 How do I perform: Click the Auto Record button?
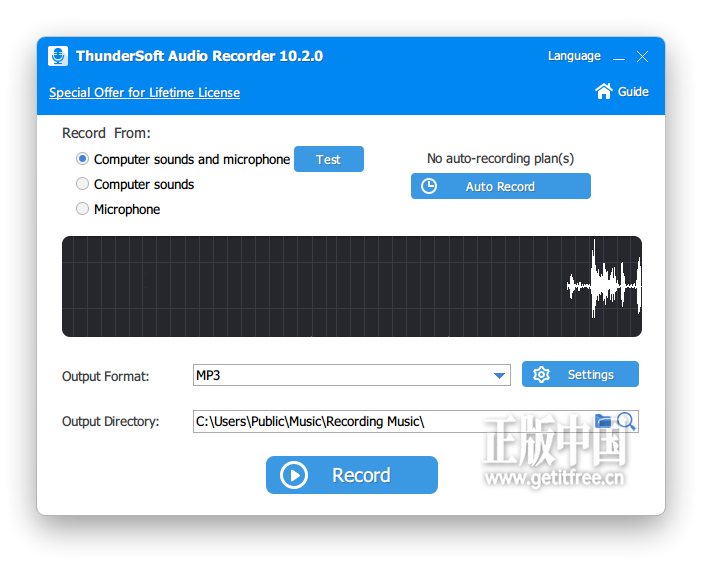tap(501, 186)
